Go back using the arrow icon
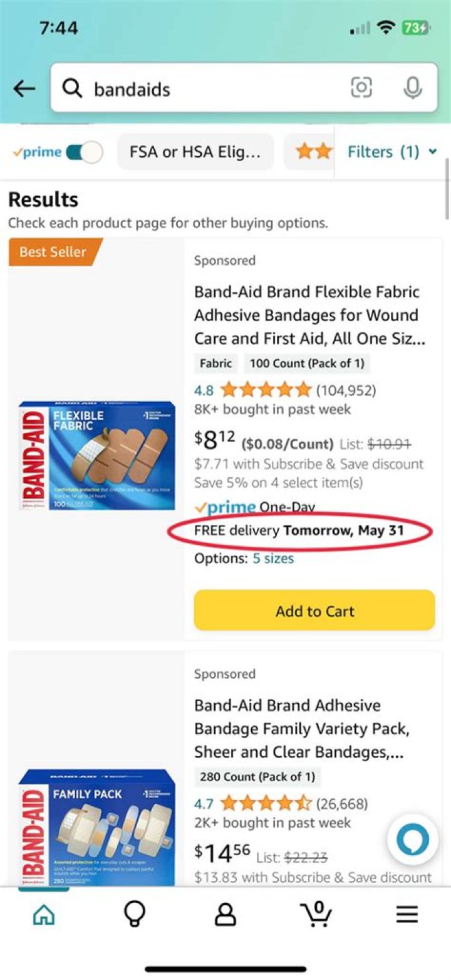Image resolution: width=451 pixels, height=980 pixels. [x=24, y=88]
